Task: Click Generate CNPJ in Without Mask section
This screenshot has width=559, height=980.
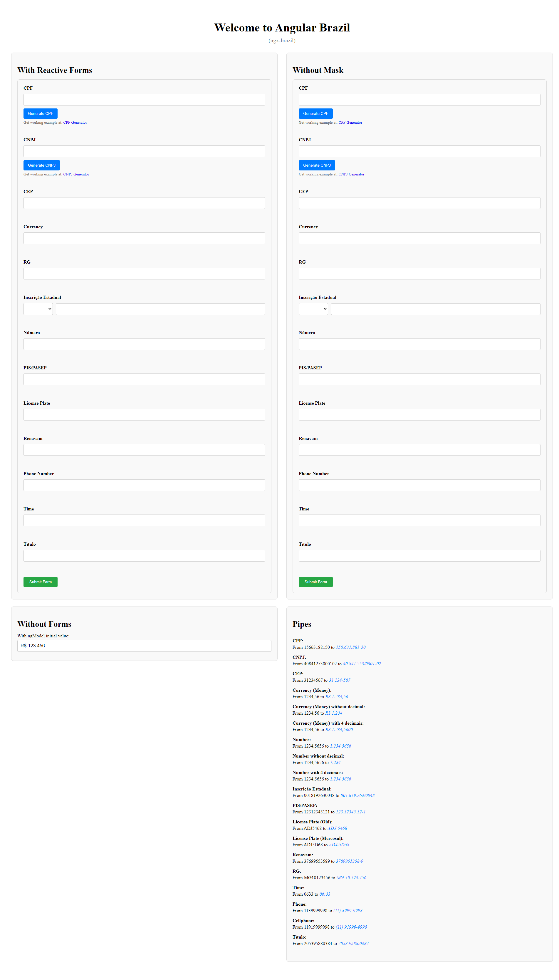Action: (x=317, y=165)
